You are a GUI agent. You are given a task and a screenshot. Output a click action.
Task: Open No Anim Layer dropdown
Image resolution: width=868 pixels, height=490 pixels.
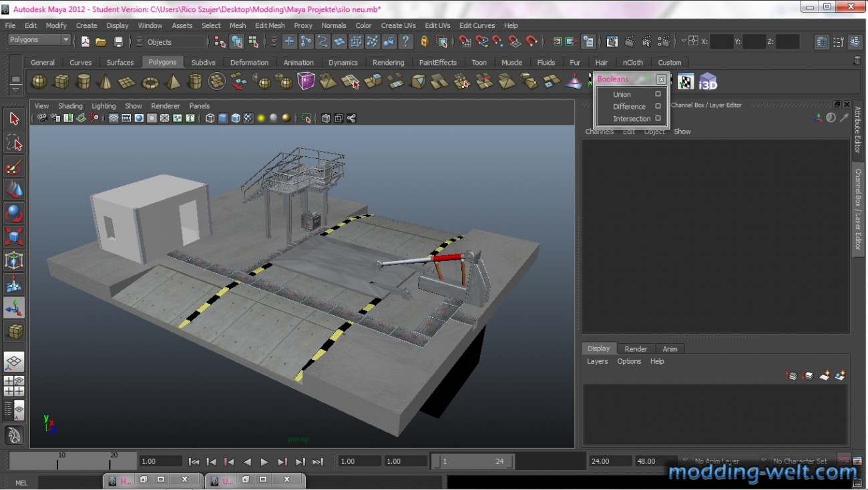(724, 461)
